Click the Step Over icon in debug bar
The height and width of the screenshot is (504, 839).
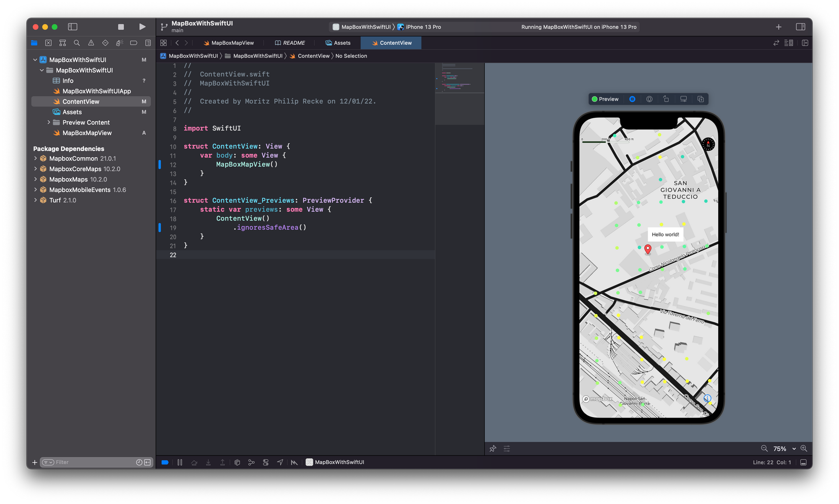pos(194,462)
